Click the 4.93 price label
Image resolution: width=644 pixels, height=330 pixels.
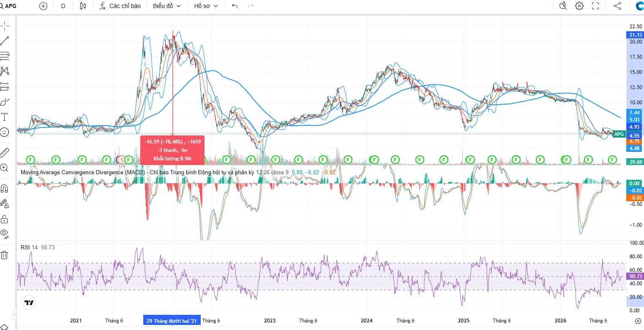(634, 127)
